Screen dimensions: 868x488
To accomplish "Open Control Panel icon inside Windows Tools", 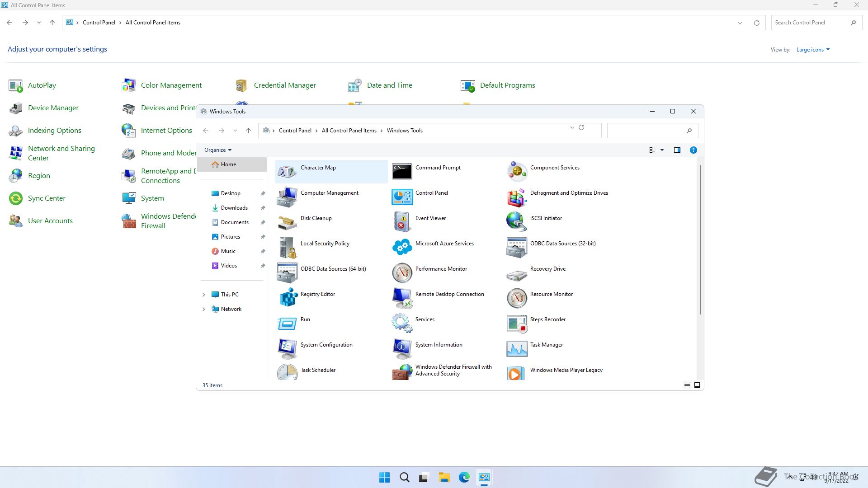I will 402,197.
